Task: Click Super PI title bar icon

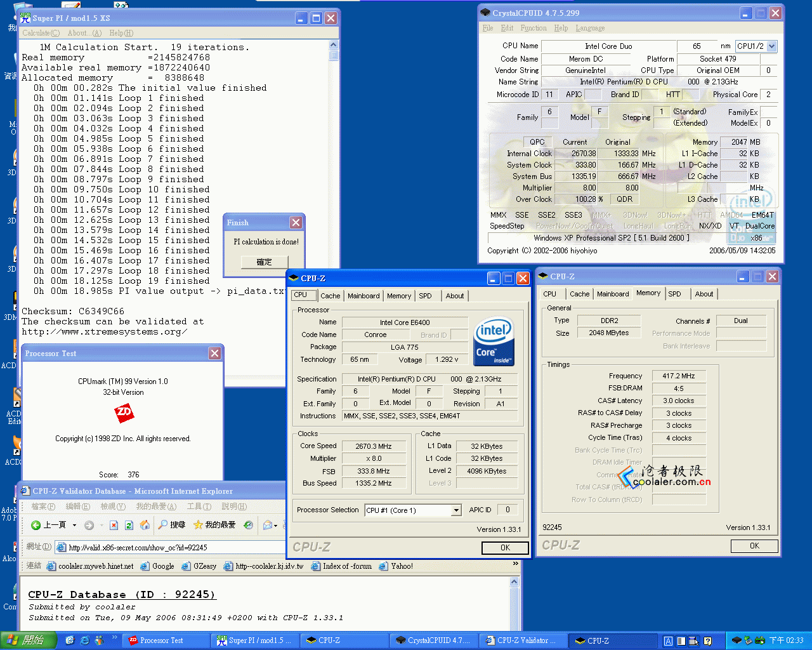Action: click(25, 18)
